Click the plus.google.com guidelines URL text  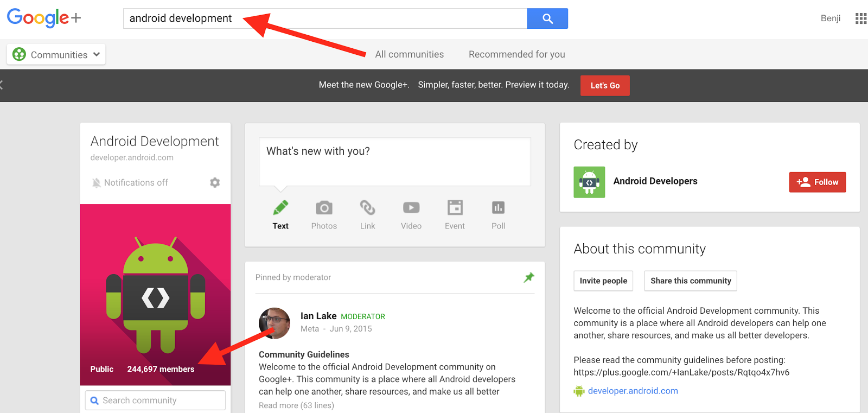pyautogui.click(x=681, y=372)
